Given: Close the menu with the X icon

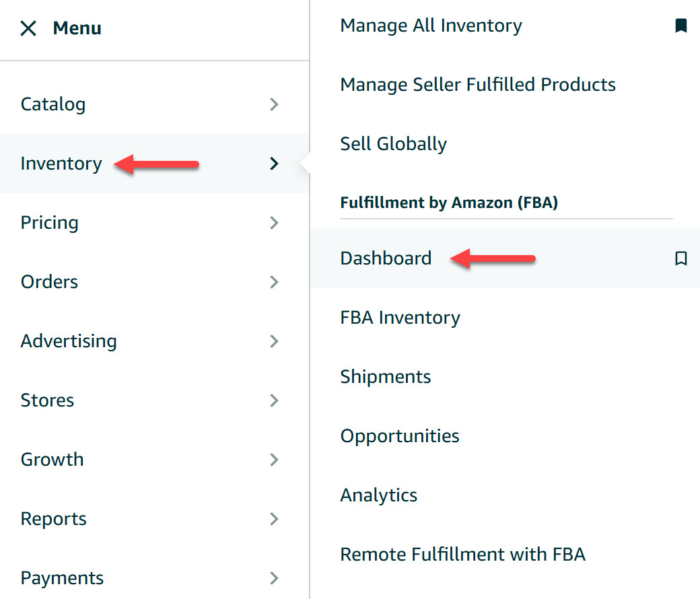Looking at the screenshot, I should pyautogui.click(x=28, y=28).
